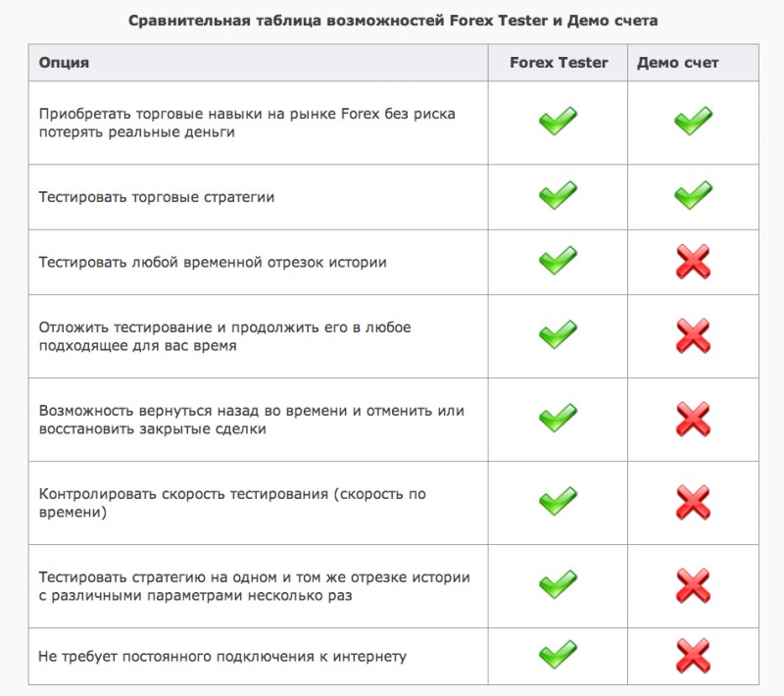Click the text 'Не требует постоянного подключения к интернету'
Viewport: 784px width, 696px height.
click(x=222, y=656)
